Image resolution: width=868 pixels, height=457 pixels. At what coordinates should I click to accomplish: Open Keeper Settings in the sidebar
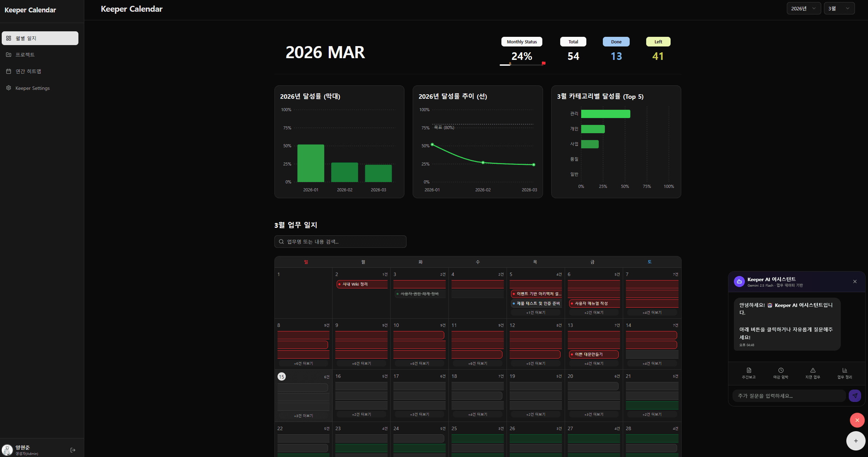click(32, 88)
